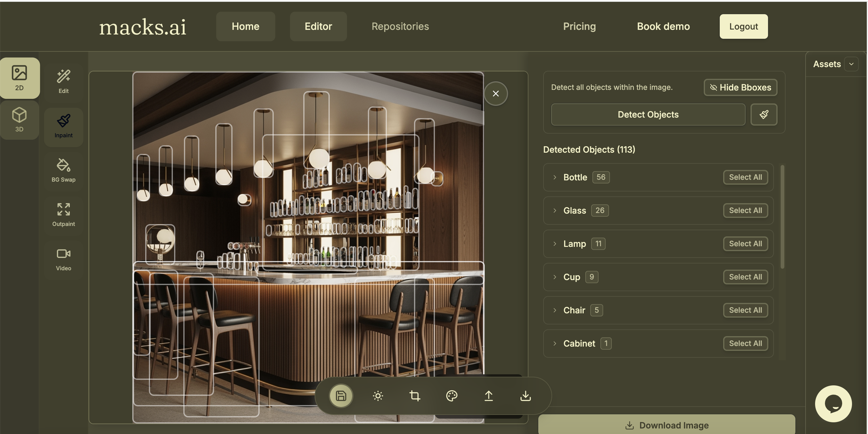Image resolution: width=868 pixels, height=434 pixels.
Task: Click the save icon in bottom toolbar
Action: [341, 396]
